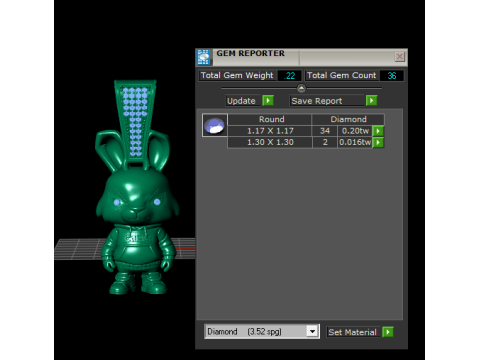Click the Total Gem Weight value .22

[290, 76]
